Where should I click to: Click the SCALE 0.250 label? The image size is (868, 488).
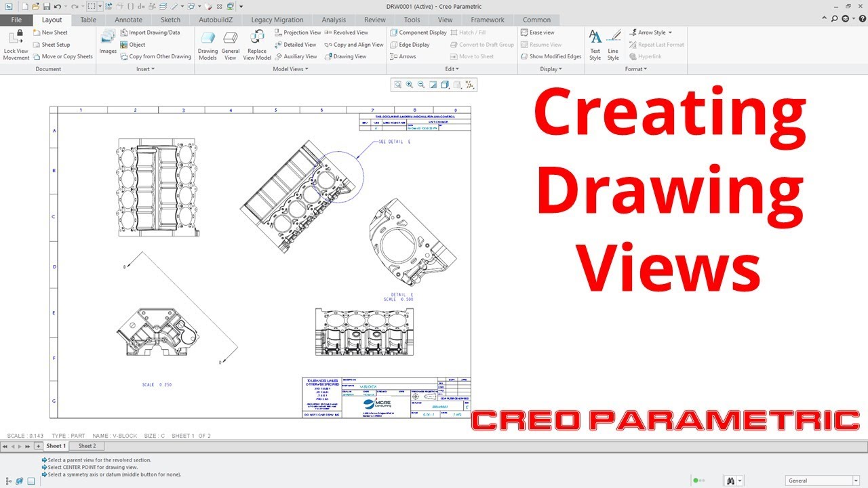coord(157,384)
